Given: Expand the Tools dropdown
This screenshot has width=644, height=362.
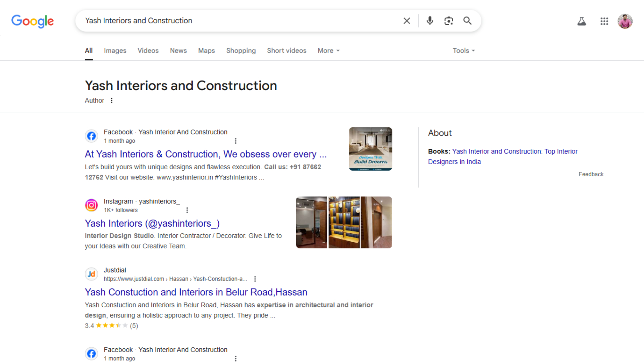Looking at the screenshot, I should [464, 51].
